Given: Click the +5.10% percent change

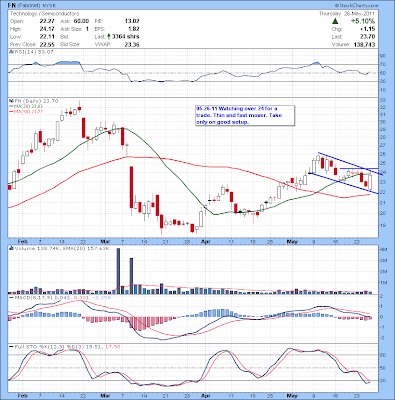Looking at the screenshot, I should [363, 21].
